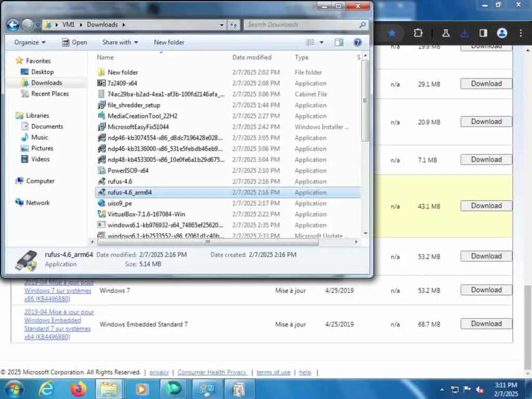
Task: Select Downloads in navigation pane
Action: point(46,83)
